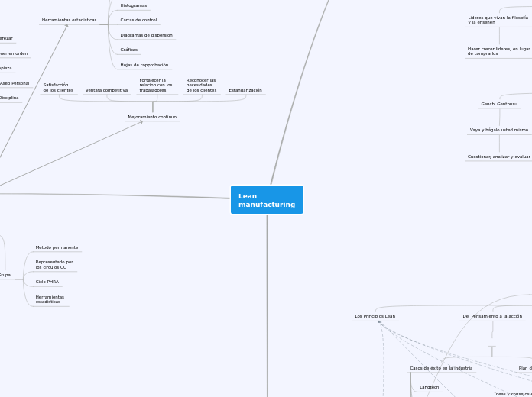Click Hacer crecer lideres node
532x397 pixels.
[498, 51]
